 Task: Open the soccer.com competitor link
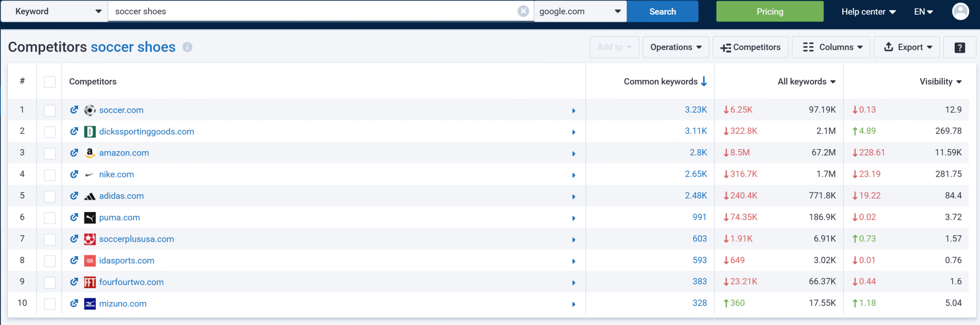coord(121,110)
